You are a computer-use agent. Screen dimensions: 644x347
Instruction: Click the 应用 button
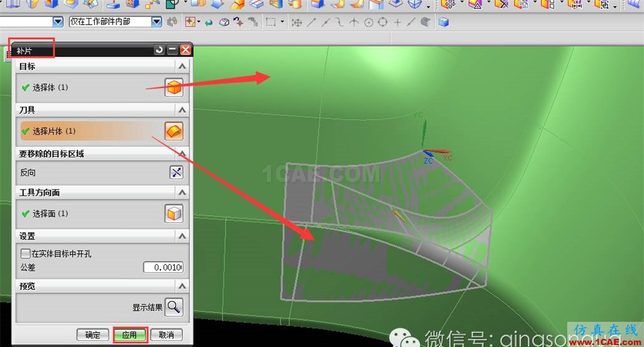click(130, 335)
